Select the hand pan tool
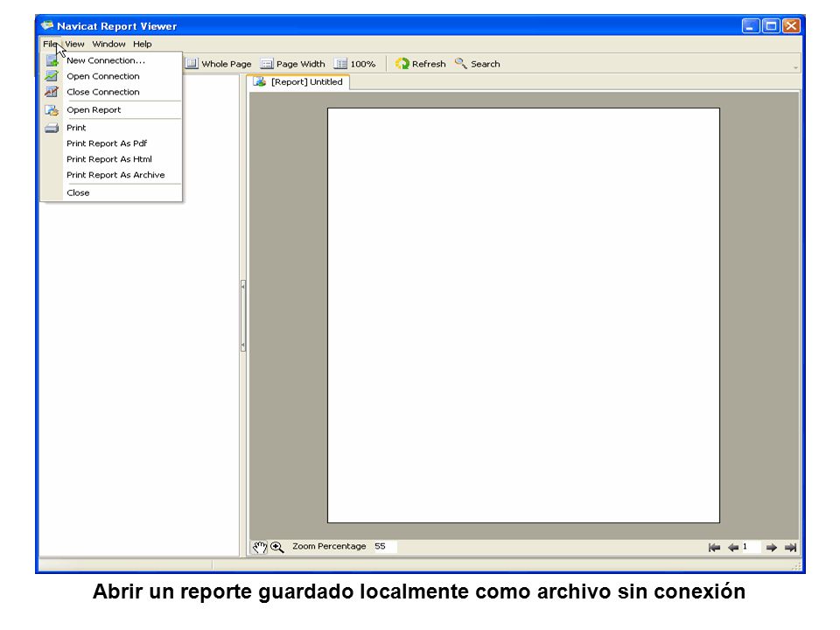Viewport: 840px width, 630px height. pos(260,547)
